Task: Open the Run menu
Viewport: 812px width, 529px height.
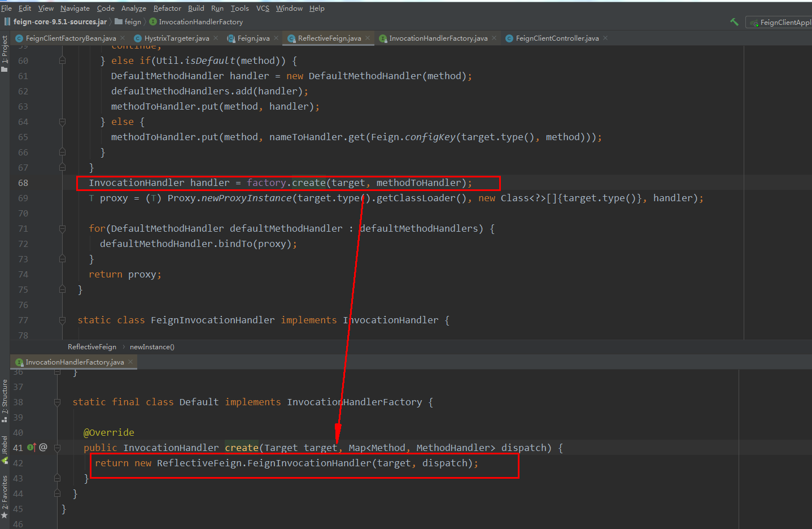Action: tap(217, 8)
